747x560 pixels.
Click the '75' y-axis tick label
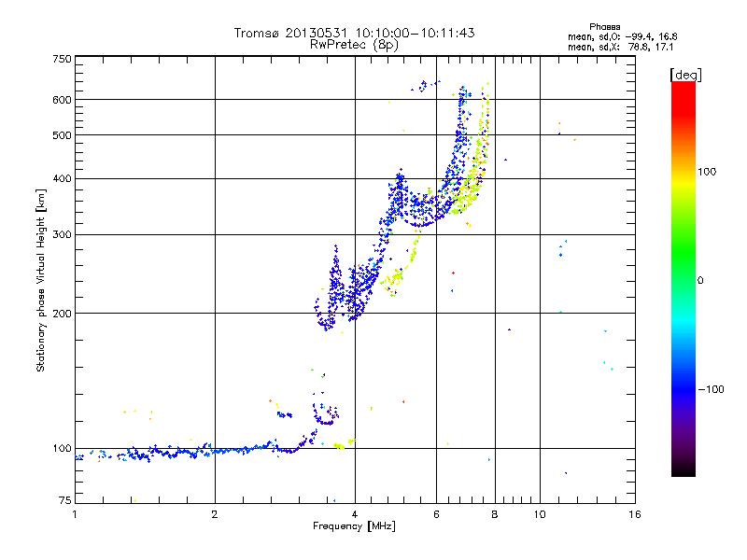point(65,500)
